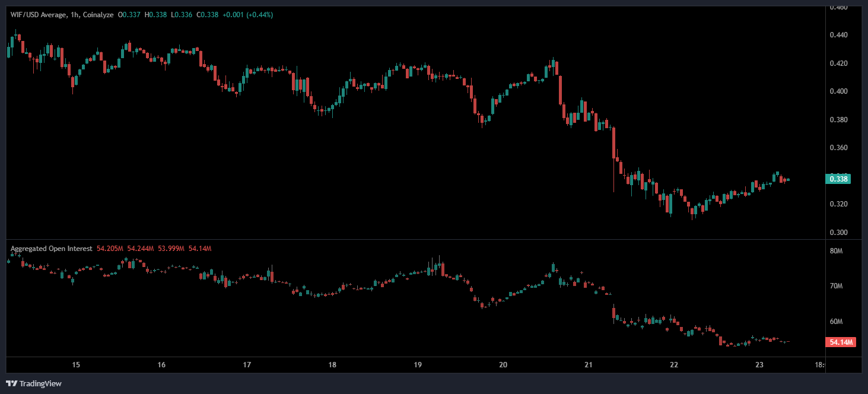
Task: Click the TradingView logo icon
Action: (12, 383)
